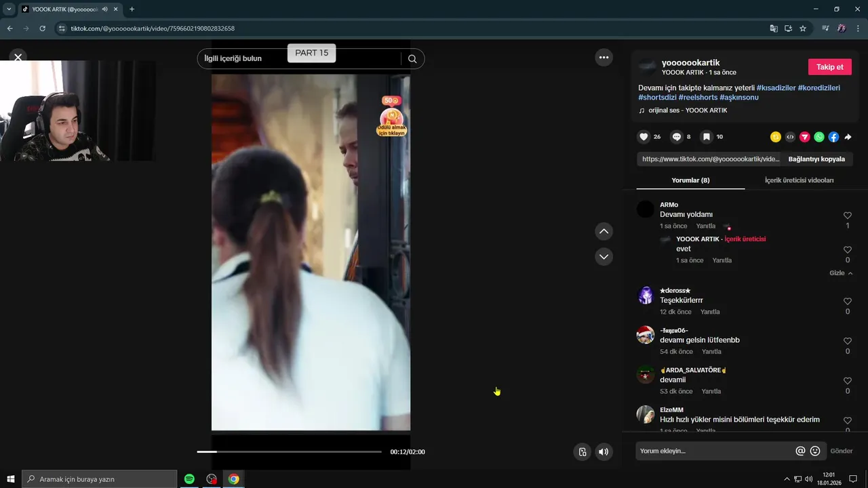Open the tab search dropdown in Chrome
868x488 pixels.
coord(9,9)
